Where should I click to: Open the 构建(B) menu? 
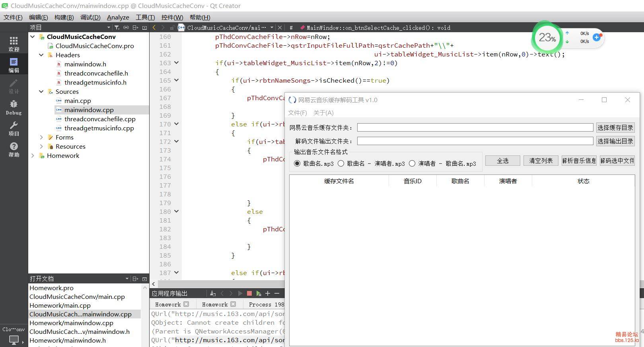(x=64, y=17)
